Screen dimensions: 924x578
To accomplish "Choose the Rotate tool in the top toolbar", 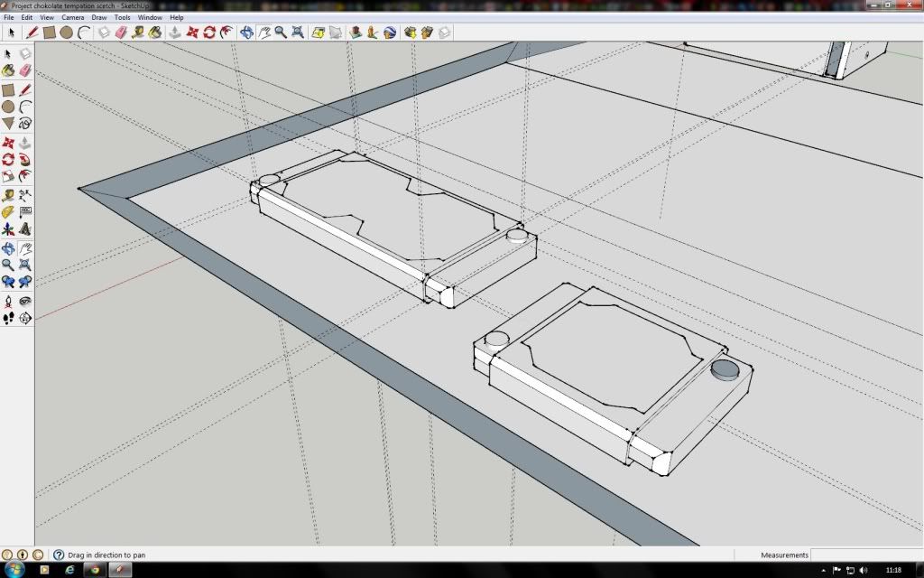I will (x=209, y=33).
